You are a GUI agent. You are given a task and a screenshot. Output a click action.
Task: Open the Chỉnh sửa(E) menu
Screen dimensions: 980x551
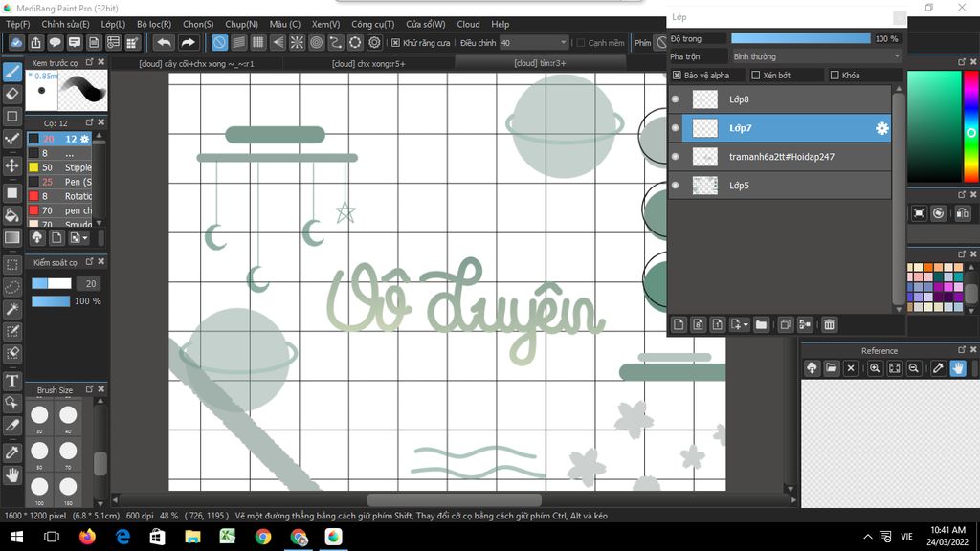click(x=65, y=24)
